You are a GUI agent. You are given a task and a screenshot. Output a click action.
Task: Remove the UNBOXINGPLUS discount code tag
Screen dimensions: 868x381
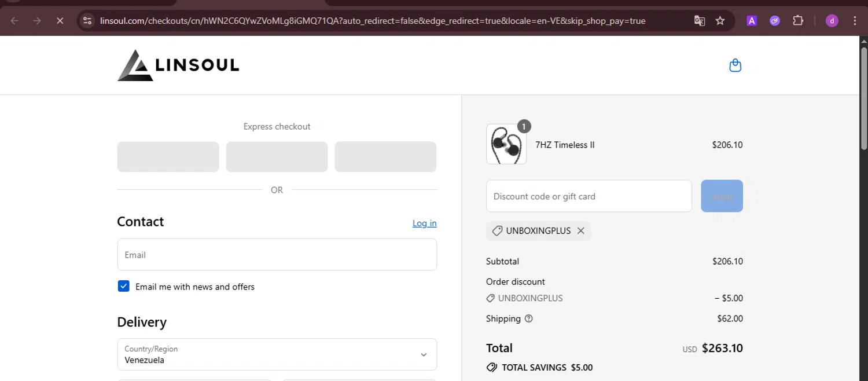pyautogui.click(x=580, y=230)
